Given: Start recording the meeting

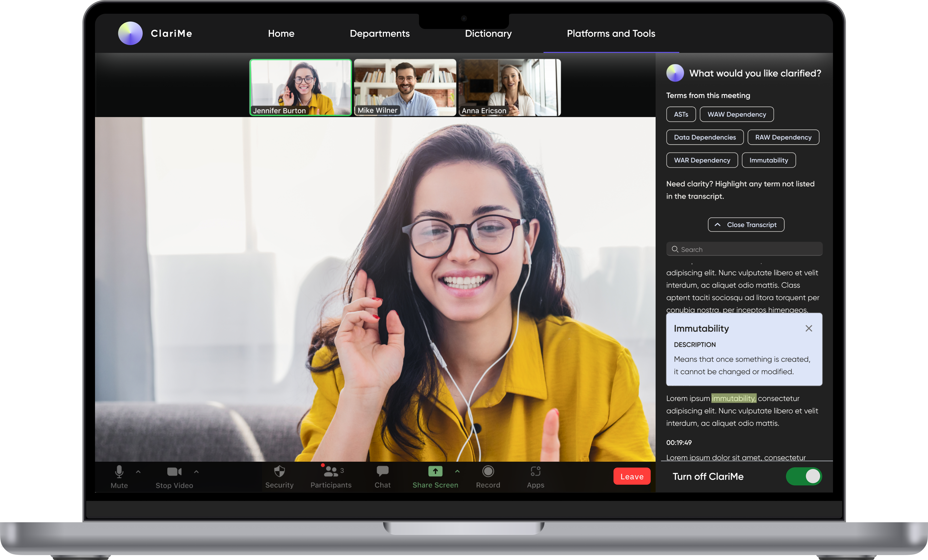Looking at the screenshot, I should tap(488, 476).
